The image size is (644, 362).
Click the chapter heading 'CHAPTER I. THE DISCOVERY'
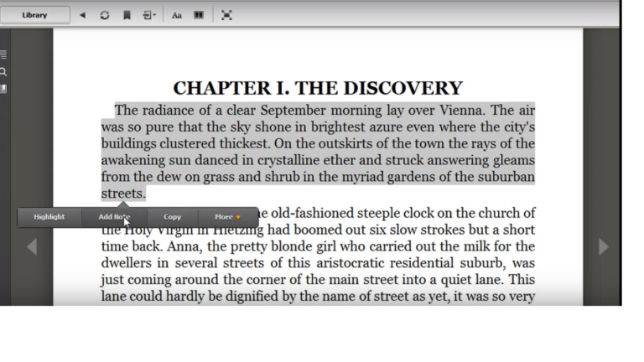point(318,88)
